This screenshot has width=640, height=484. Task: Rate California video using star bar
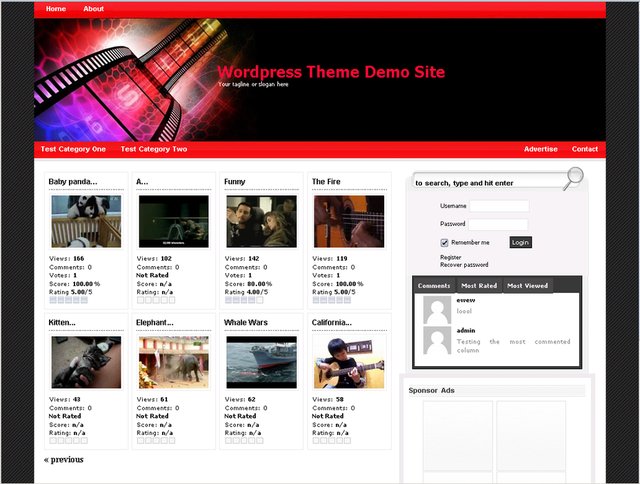pyautogui.click(x=332, y=441)
